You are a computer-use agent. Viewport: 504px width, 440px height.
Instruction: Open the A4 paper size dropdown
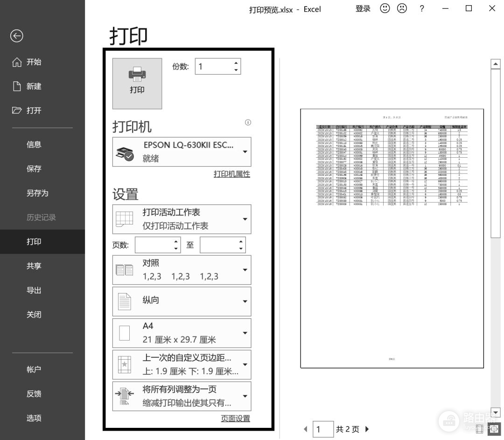(x=182, y=333)
